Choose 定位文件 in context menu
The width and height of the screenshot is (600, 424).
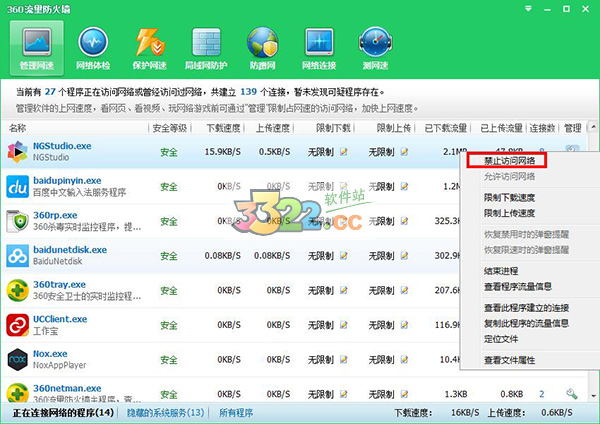point(501,339)
